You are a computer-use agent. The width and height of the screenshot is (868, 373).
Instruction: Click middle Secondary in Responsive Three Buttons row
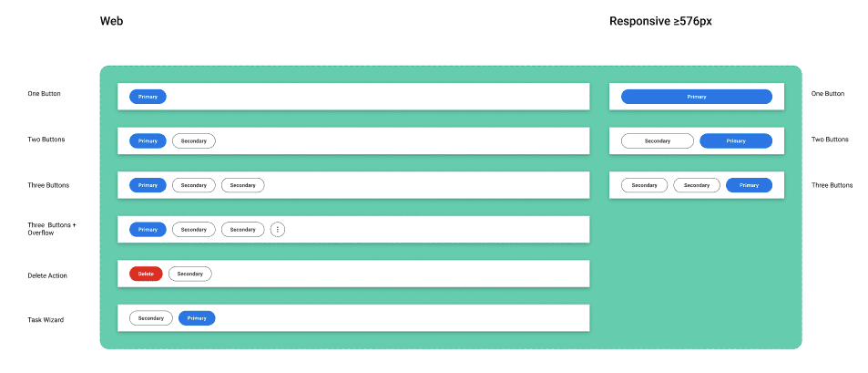tap(697, 185)
